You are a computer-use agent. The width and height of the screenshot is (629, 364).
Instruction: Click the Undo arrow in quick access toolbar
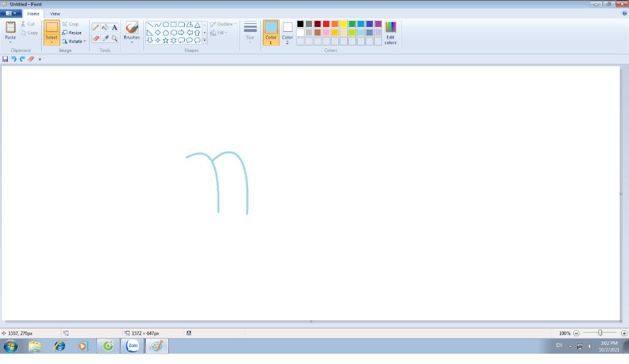point(14,59)
